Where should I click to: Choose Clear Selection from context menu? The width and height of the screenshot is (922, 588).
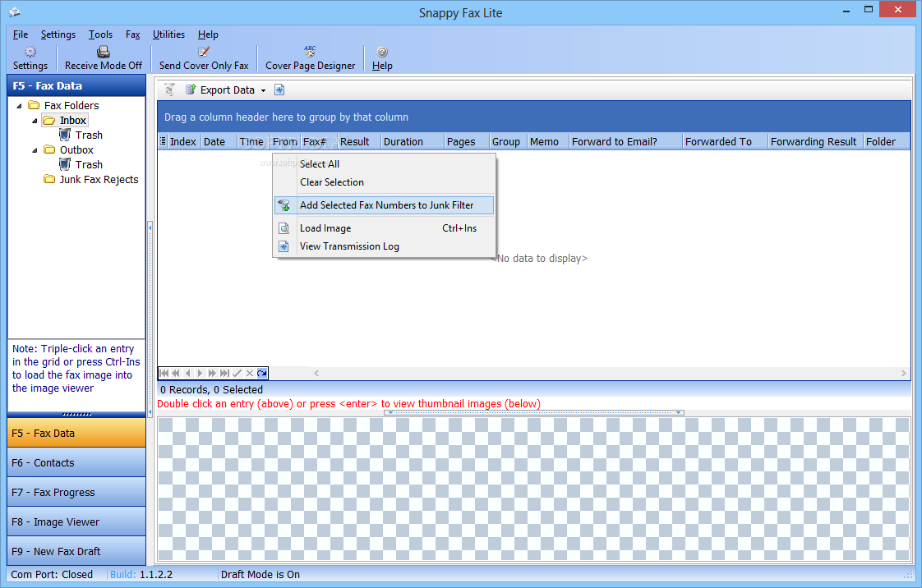(384, 182)
